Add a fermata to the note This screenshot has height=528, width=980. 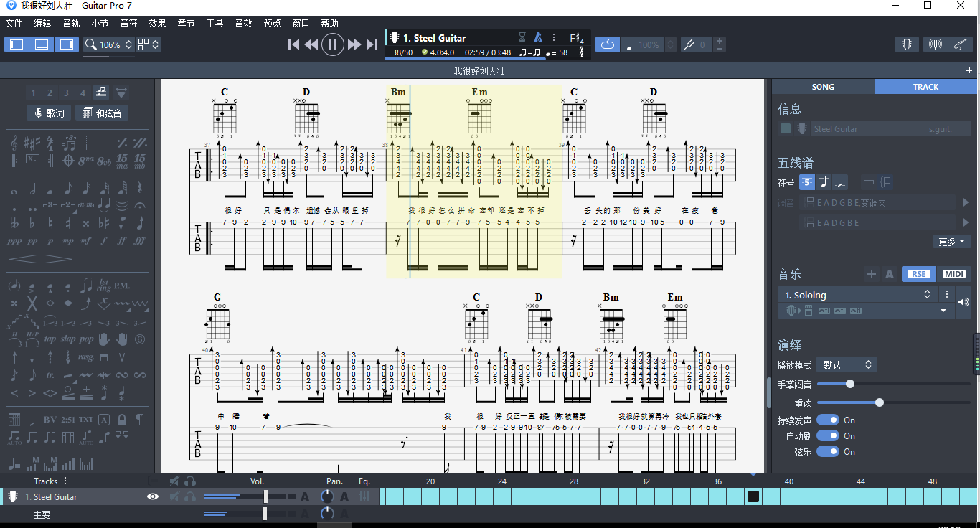[141, 207]
